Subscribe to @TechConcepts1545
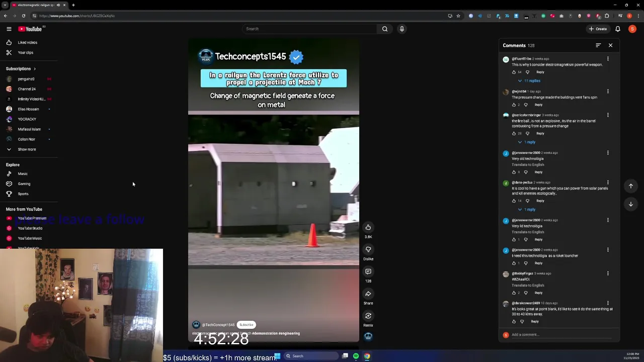 [247, 325]
